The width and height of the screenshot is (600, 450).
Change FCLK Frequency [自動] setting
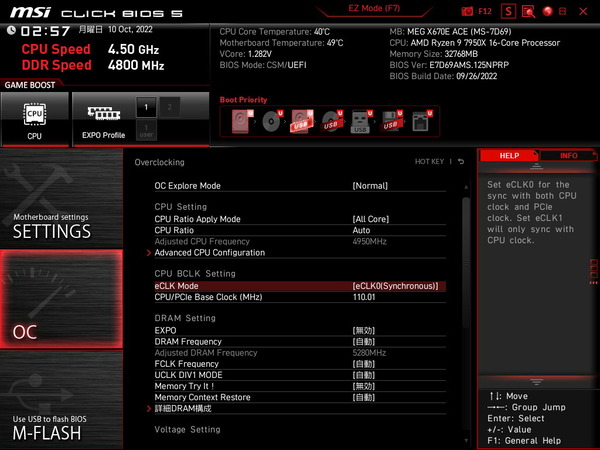[364, 364]
